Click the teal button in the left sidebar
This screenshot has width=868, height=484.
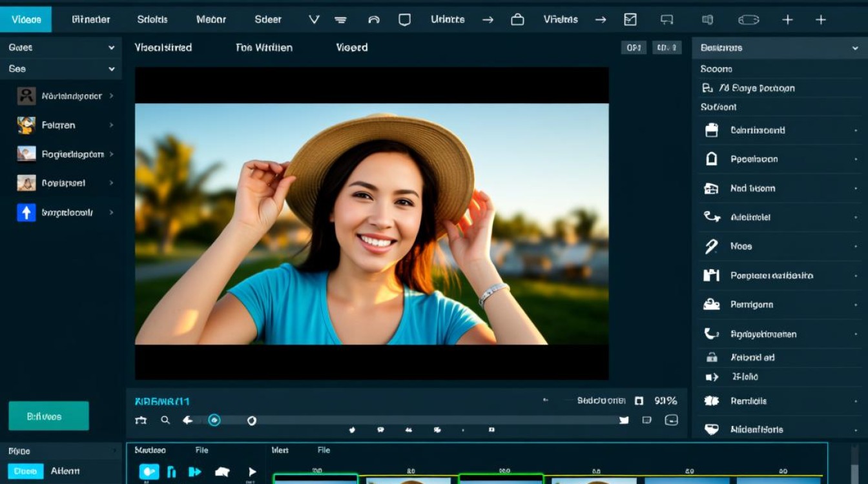point(48,416)
